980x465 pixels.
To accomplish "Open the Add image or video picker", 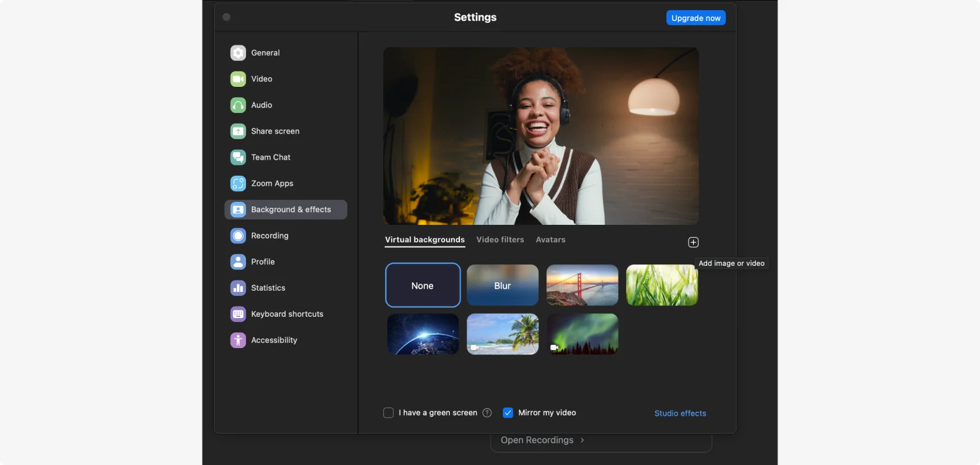I will point(693,242).
